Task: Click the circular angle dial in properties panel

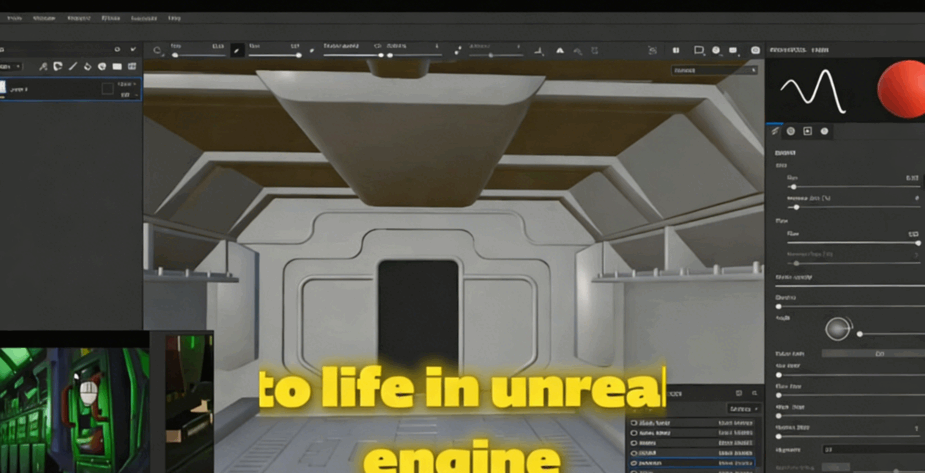Action: point(838,329)
